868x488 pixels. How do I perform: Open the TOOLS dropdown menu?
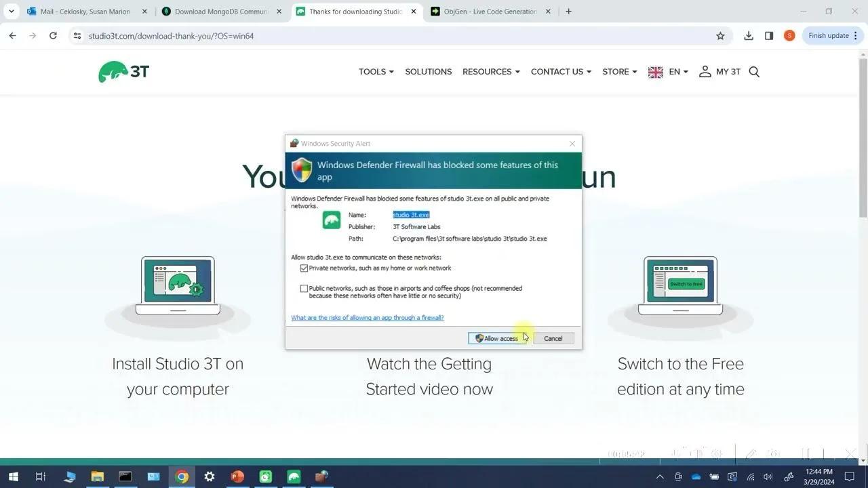pos(376,72)
